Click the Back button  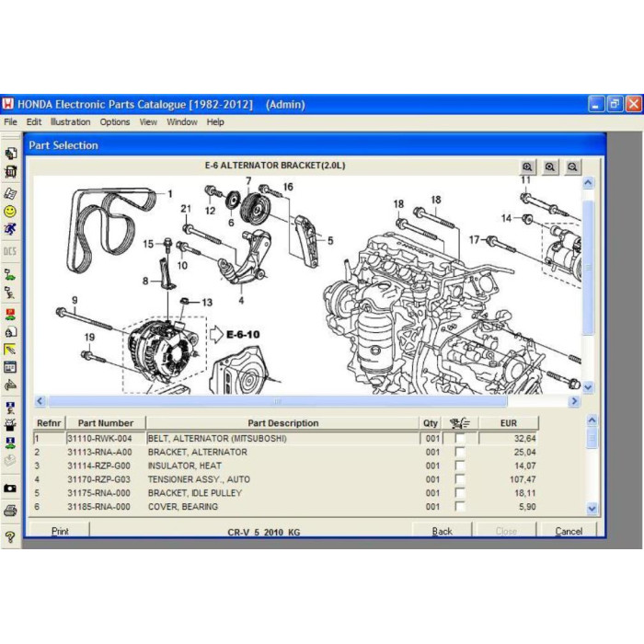(x=442, y=531)
